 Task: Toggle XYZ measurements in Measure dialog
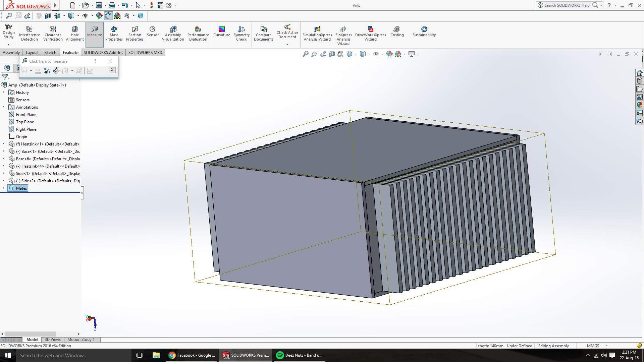(x=47, y=71)
